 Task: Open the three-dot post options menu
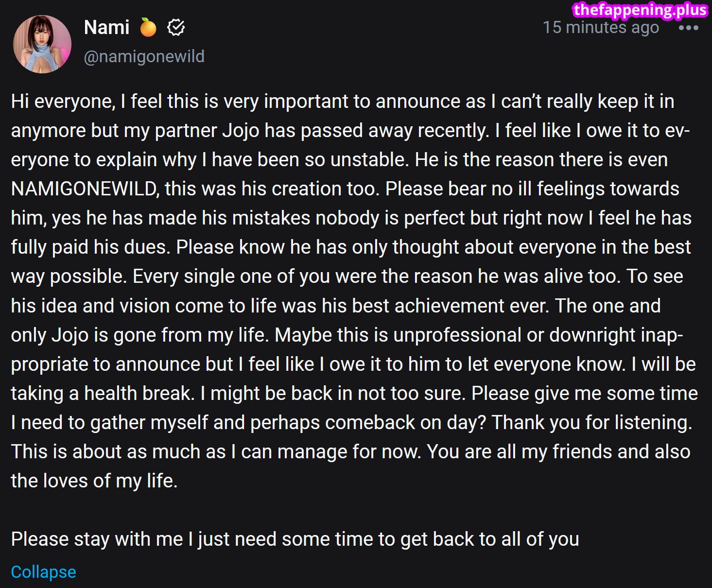tap(688, 28)
